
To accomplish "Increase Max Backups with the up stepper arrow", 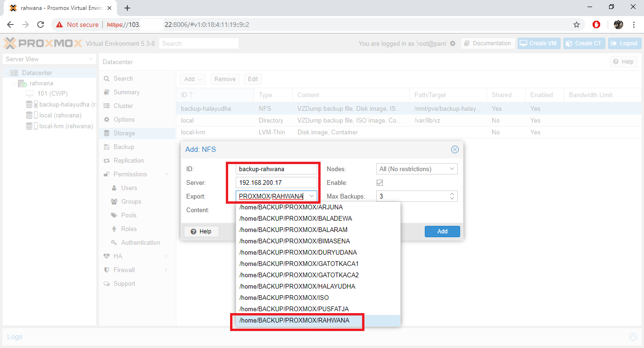I will pyautogui.click(x=452, y=194).
